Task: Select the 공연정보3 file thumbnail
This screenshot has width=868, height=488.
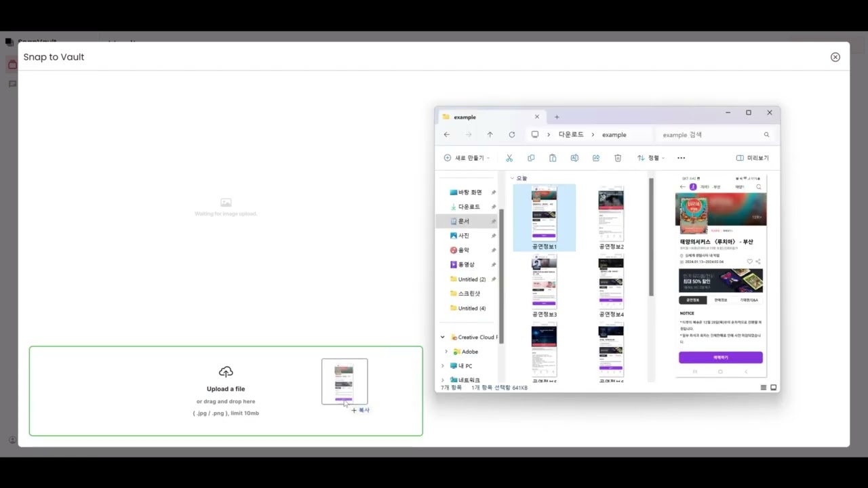Action: pyautogui.click(x=544, y=285)
